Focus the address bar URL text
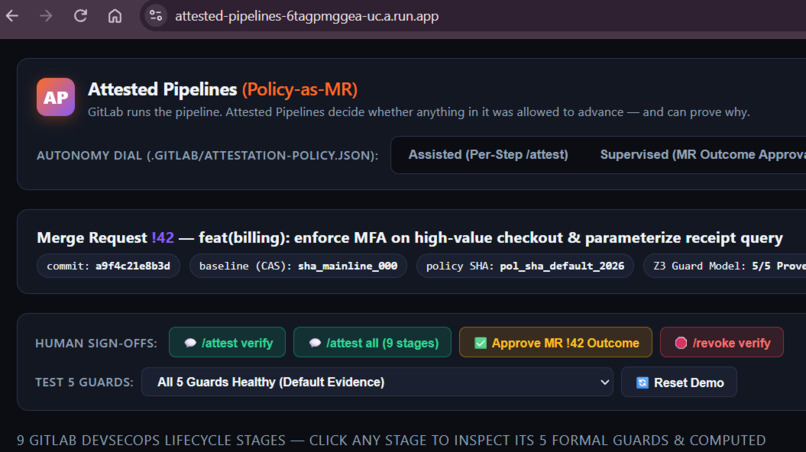This screenshot has height=452, width=806. (x=307, y=16)
